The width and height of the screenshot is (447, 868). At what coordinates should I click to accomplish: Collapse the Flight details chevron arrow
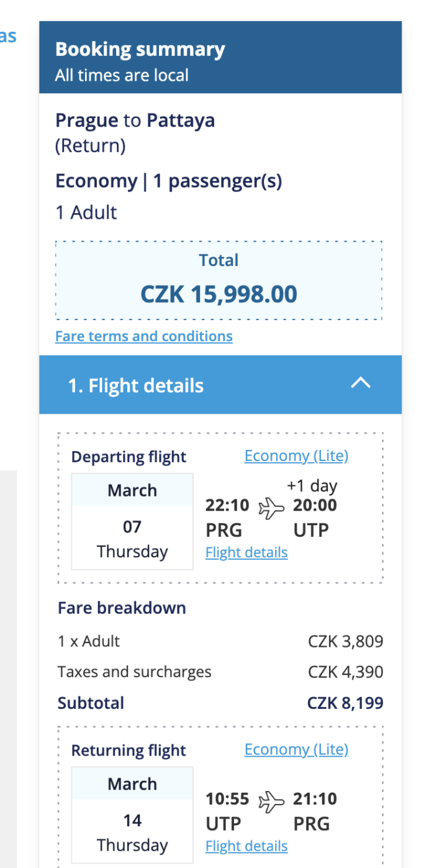point(361,384)
